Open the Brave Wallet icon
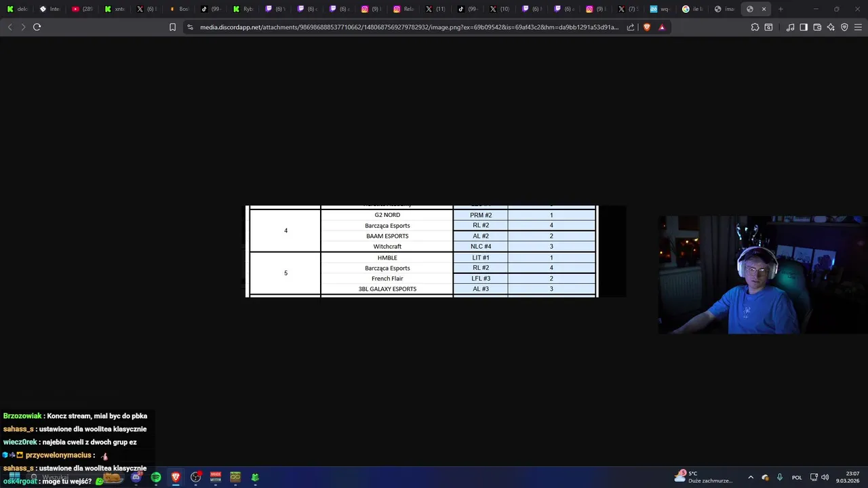The height and width of the screenshot is (488, 868). (x=817, y=27)
